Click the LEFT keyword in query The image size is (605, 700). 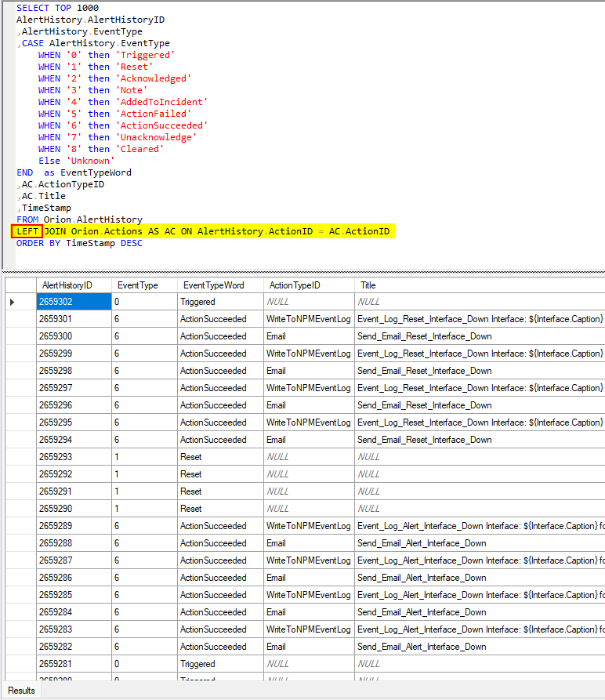pos(27,231)
